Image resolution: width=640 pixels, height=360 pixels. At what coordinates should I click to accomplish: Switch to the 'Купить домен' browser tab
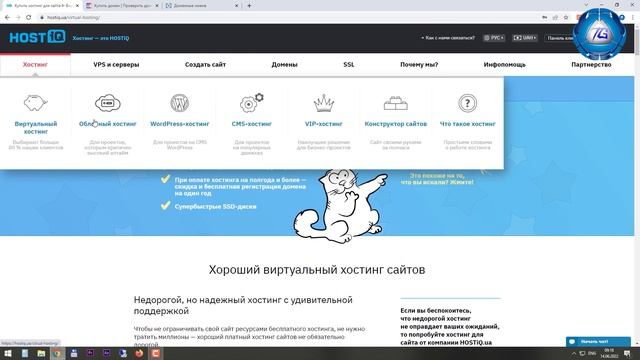(x=121, y=6)
